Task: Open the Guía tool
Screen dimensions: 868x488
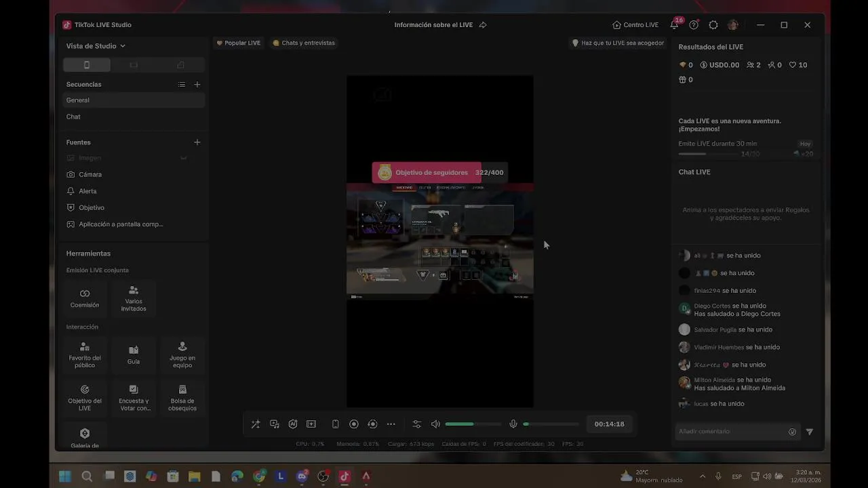Action: (x=134, y=355)
